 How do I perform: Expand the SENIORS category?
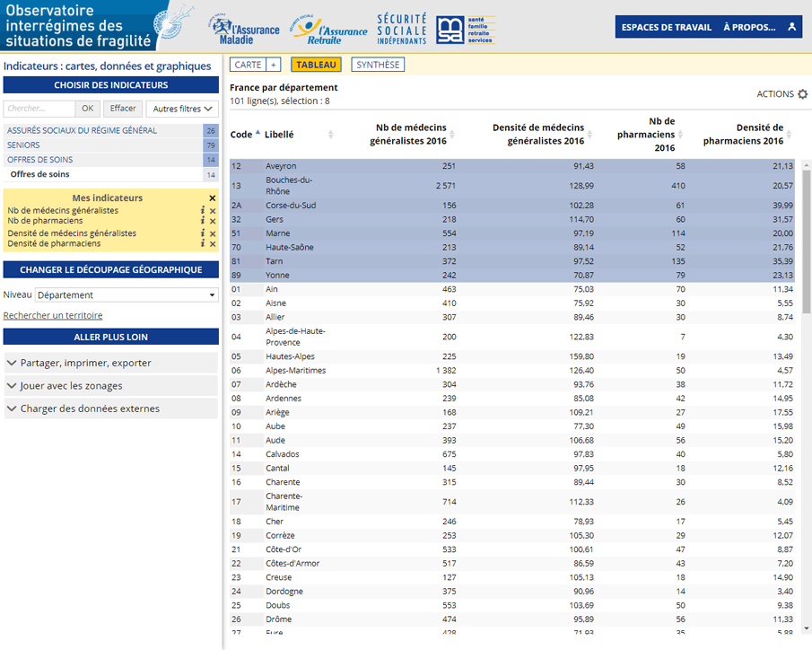(x=111, y=145)
